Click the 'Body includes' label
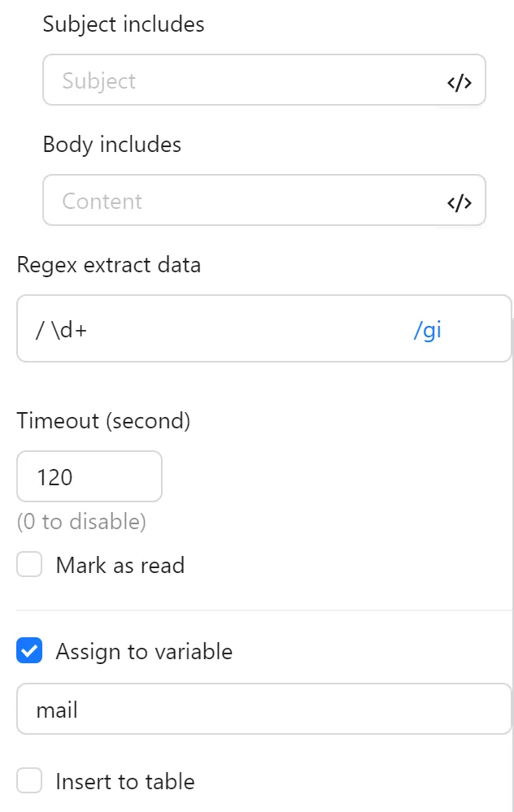 tap(112, 145)
